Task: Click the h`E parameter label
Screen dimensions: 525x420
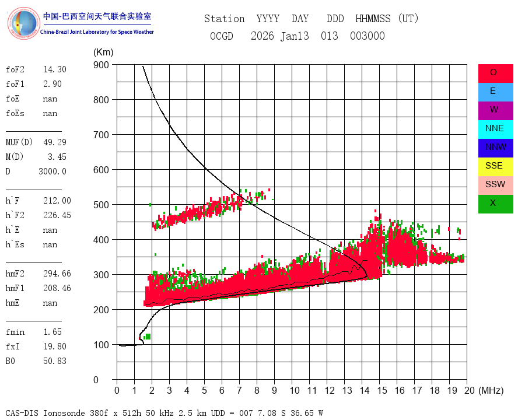Action: [13, 230]
